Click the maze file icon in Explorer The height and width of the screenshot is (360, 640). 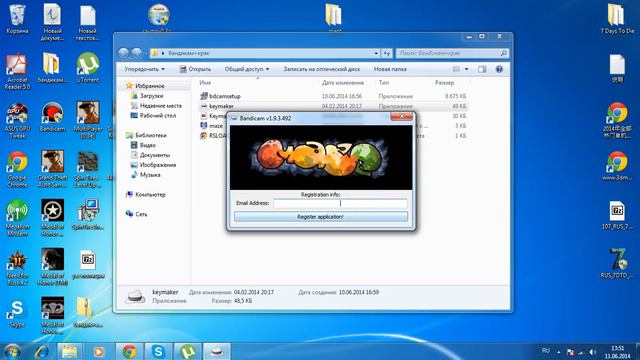(204, 126)
